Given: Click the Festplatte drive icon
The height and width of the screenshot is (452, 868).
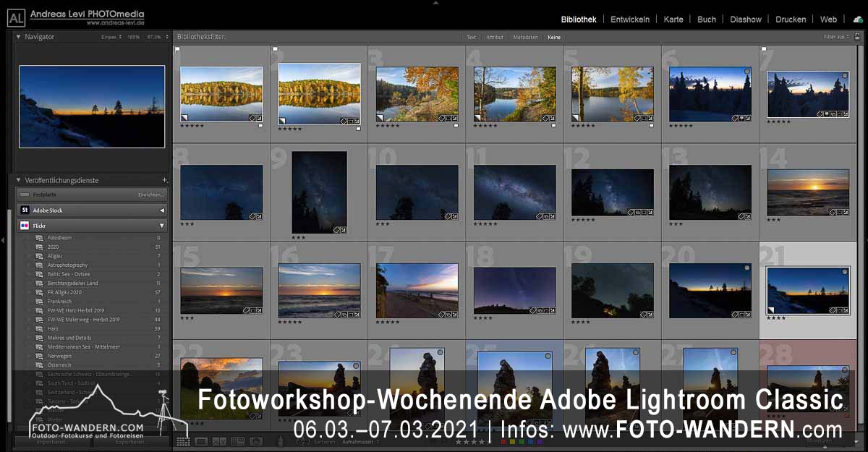Looking at the screenshot, I should point(25,195).
